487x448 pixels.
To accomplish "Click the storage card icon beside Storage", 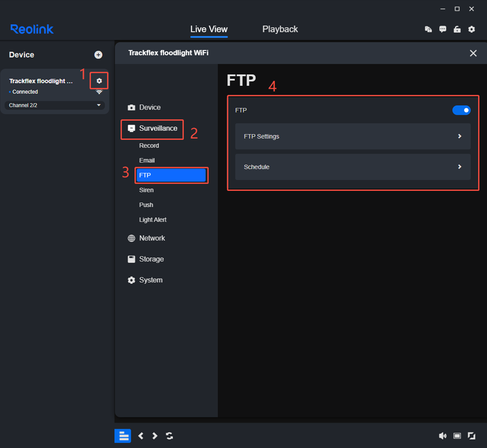I will click(131, 259).
